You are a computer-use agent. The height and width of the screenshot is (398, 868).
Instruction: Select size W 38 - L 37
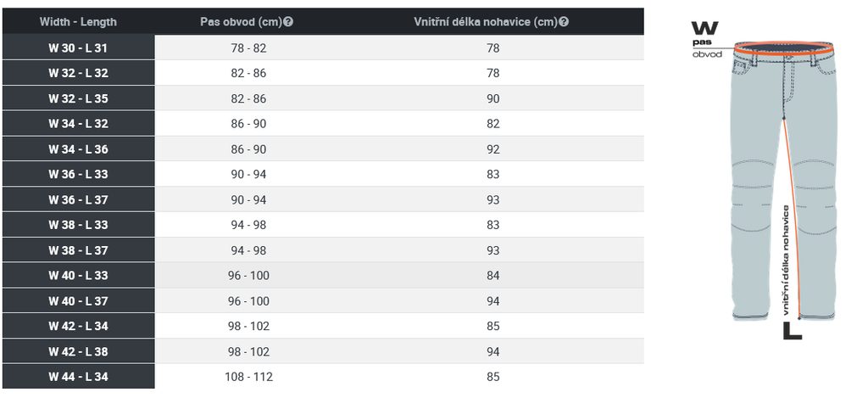coord(78,250)
